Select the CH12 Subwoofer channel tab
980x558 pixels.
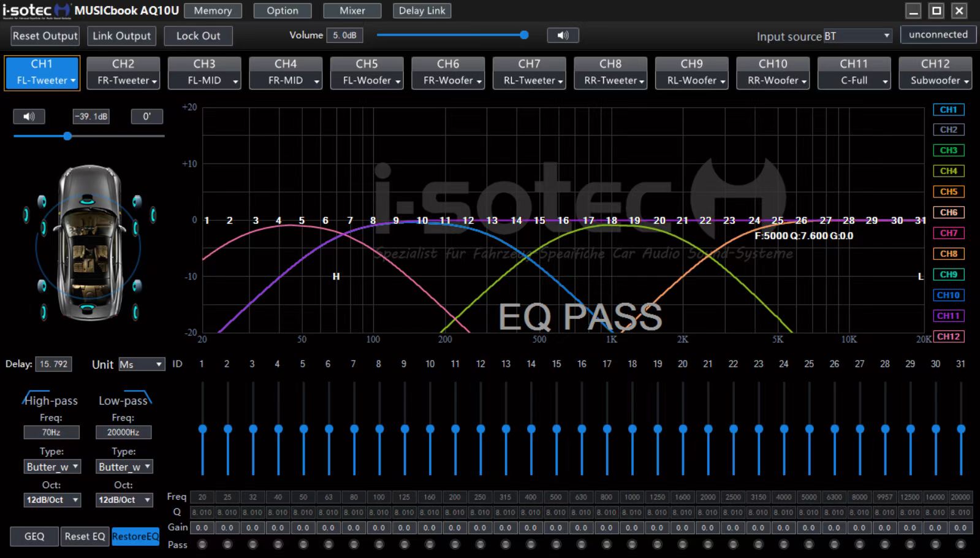pyautogui.click(x=935, y=72)
